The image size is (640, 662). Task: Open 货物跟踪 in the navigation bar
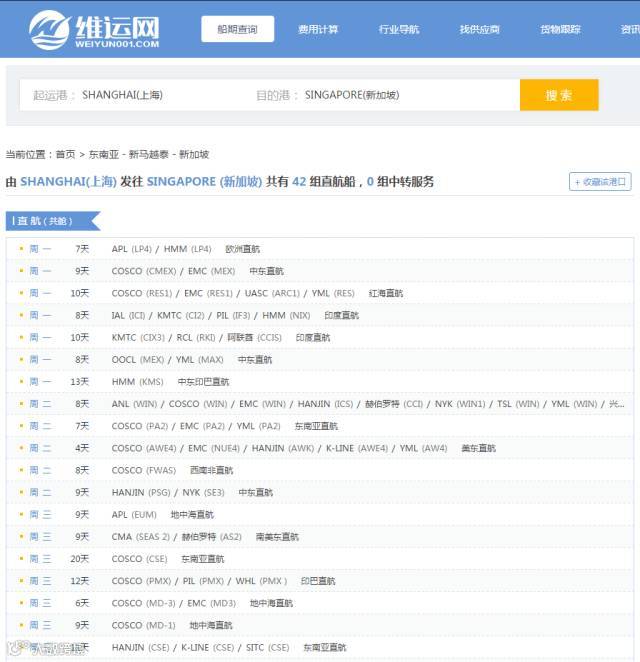(560, 30)
